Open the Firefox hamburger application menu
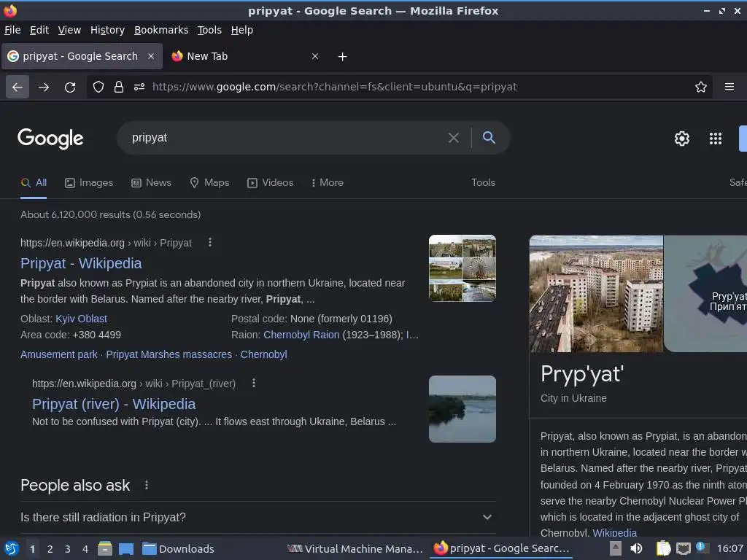Screen dimensions: 747x560 729,87
